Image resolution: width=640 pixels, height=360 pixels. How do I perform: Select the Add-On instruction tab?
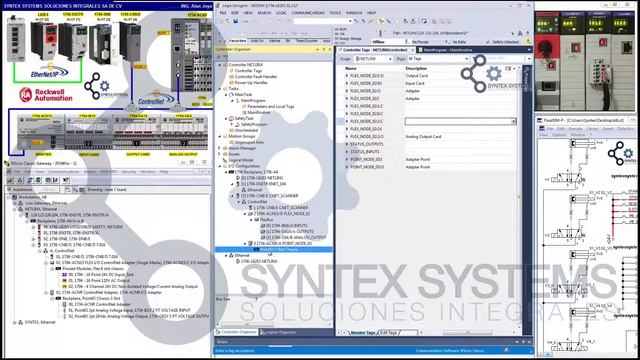[x=257, y=41]
